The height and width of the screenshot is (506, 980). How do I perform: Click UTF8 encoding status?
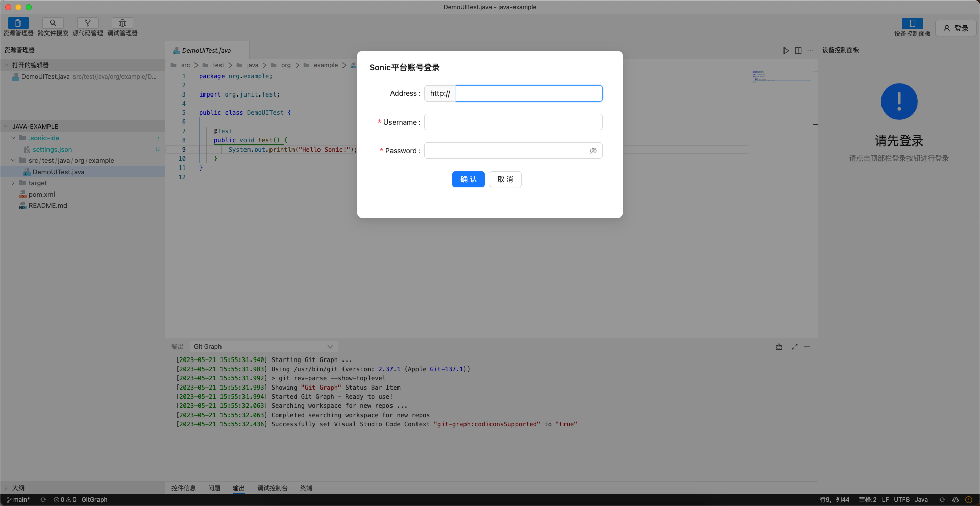coord(902,500)
